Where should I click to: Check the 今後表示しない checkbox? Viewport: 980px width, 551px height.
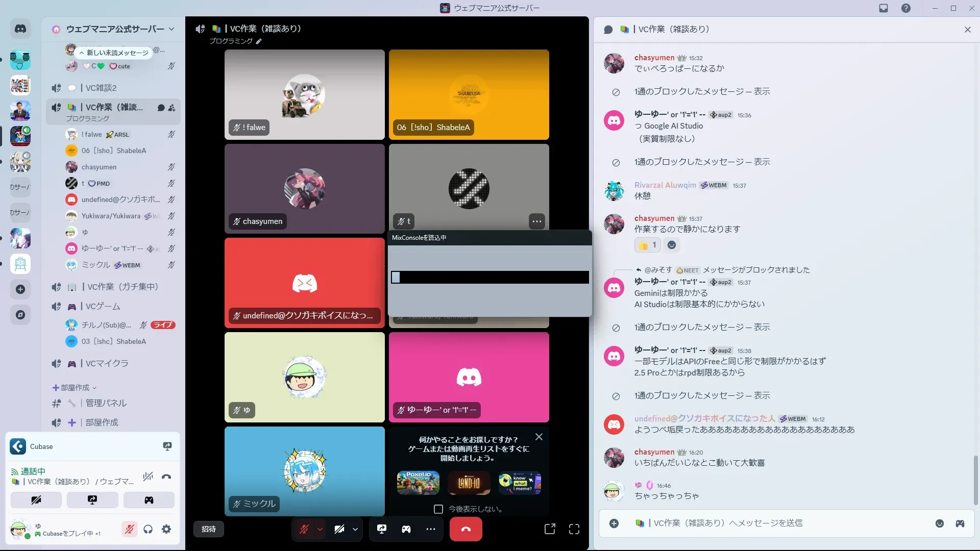coord(438,509)
